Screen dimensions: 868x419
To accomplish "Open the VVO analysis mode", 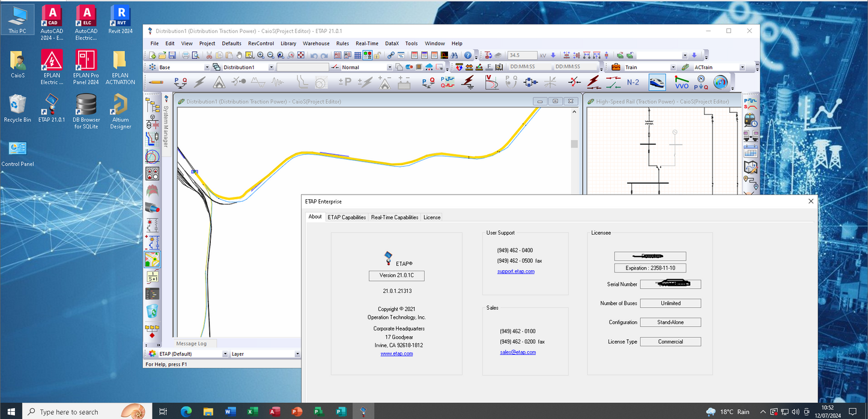I will point(681,82).
